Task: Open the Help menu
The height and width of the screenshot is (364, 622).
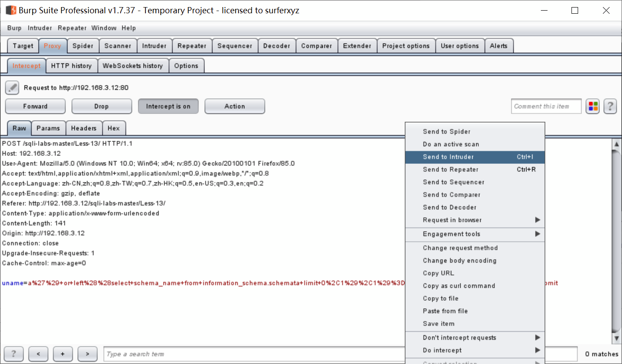Action: coord(129,28)
